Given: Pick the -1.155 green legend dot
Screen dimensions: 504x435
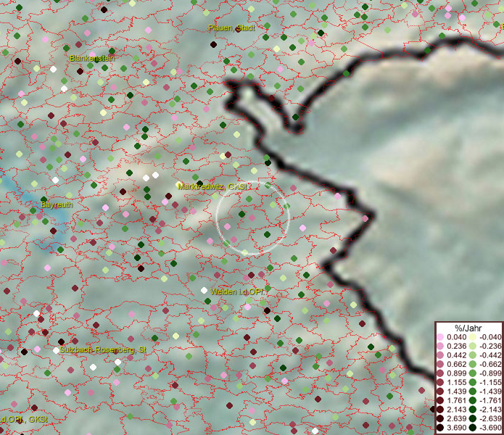Looking at the screenshot, I should tap(473, 382).
